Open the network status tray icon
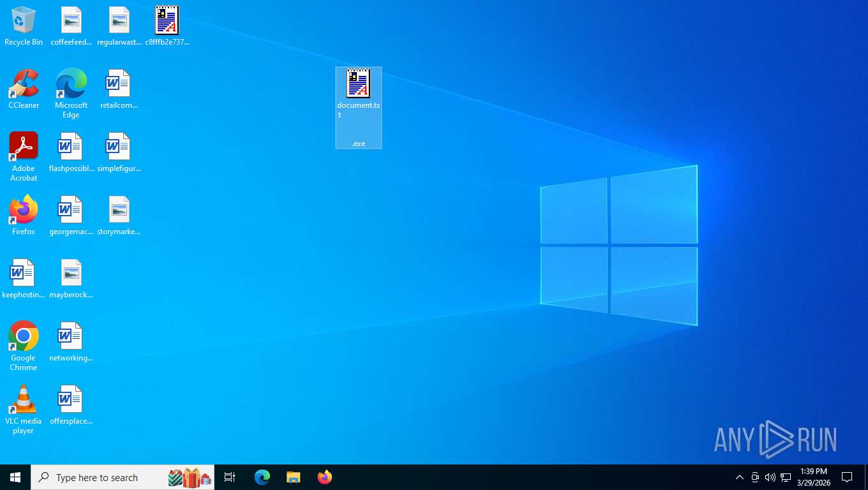The height and width of the screenshot is (490, 868). (786, 477)
